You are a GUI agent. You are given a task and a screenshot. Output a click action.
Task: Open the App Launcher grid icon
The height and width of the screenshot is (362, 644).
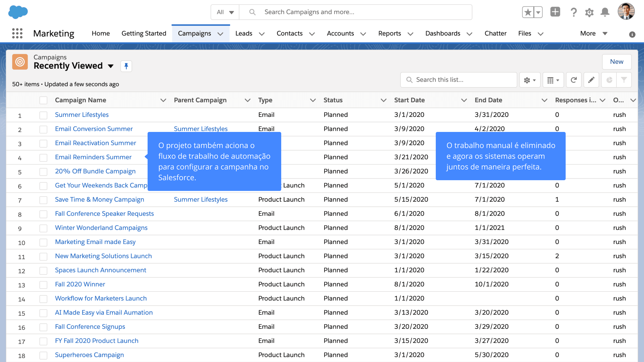click(17, 34)
